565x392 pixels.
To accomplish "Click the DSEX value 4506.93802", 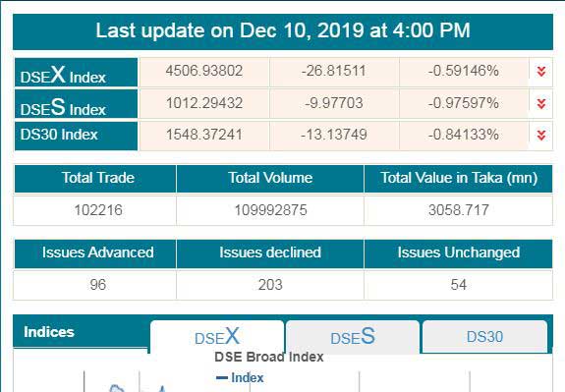I will [x=204, y=71].
